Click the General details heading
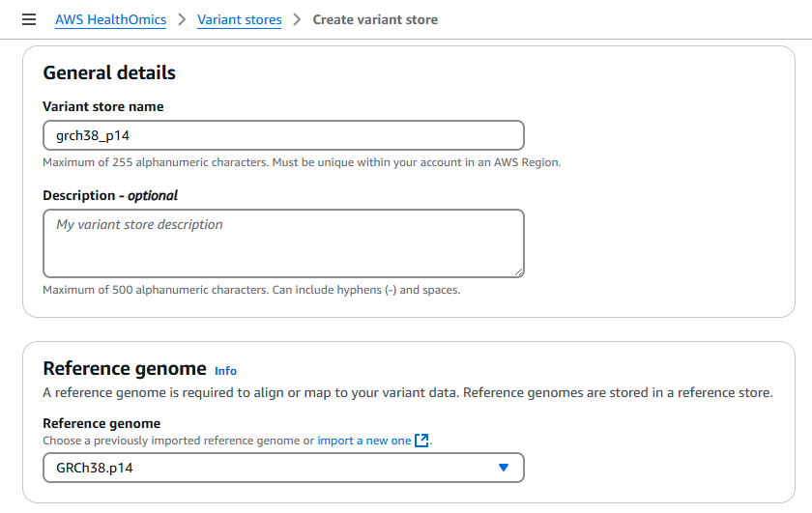The image size is (812, 513). pyautogui.click(x=109, y=73)
